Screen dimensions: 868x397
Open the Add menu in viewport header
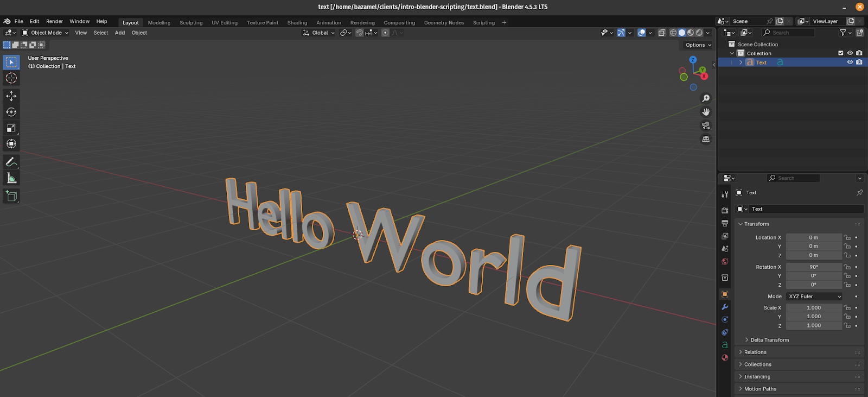(120, 33)
